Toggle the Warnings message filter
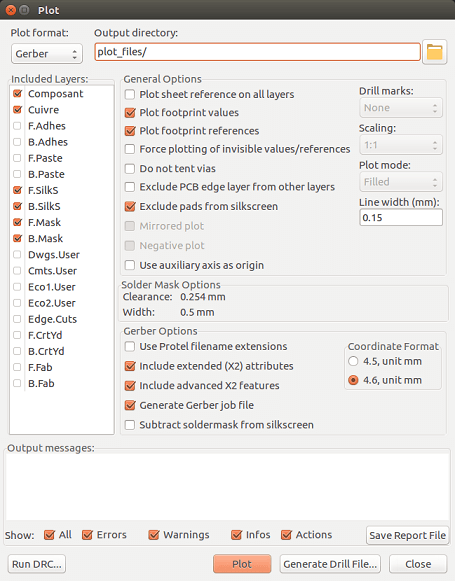Image resolution: width=455 pixels, height=581 pixels. 153,535
